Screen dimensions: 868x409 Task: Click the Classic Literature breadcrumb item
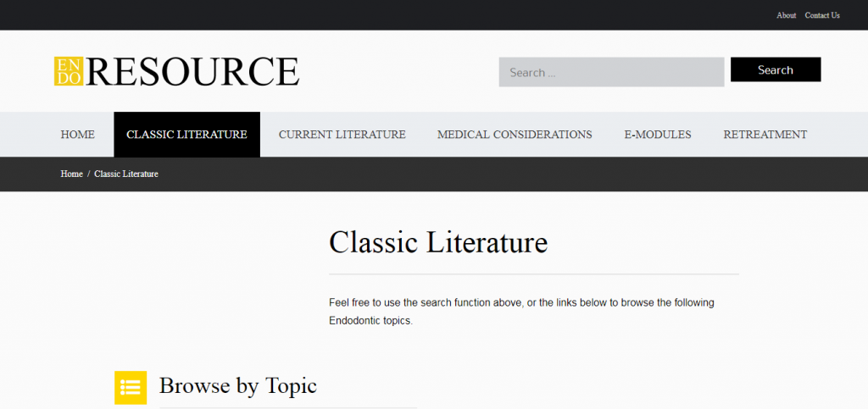tap(126, 174)
